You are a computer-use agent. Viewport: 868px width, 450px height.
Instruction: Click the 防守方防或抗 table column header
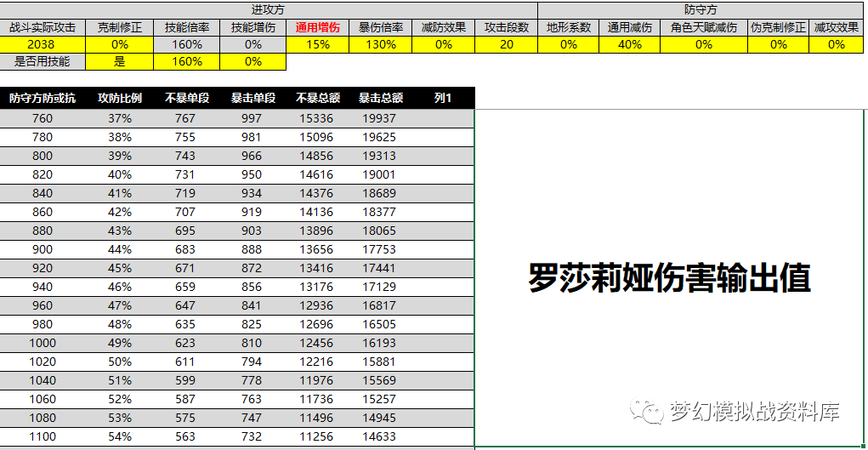(43, 98)
